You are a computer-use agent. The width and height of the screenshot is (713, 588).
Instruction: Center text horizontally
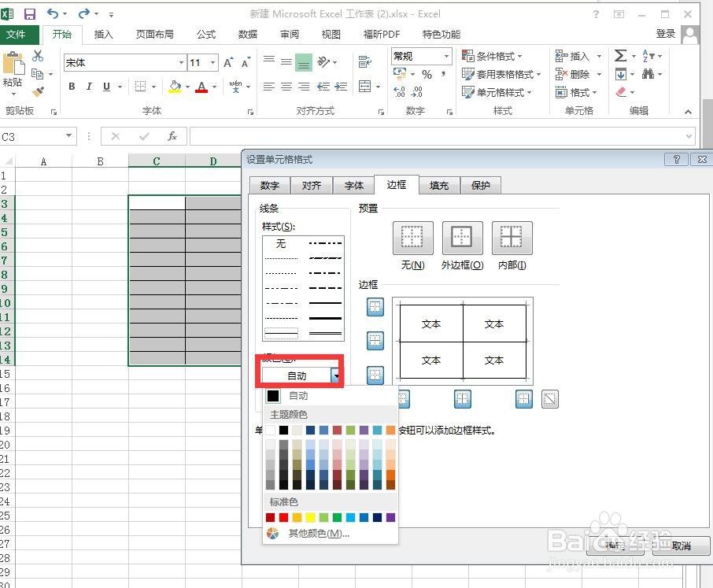coord(286,87)
